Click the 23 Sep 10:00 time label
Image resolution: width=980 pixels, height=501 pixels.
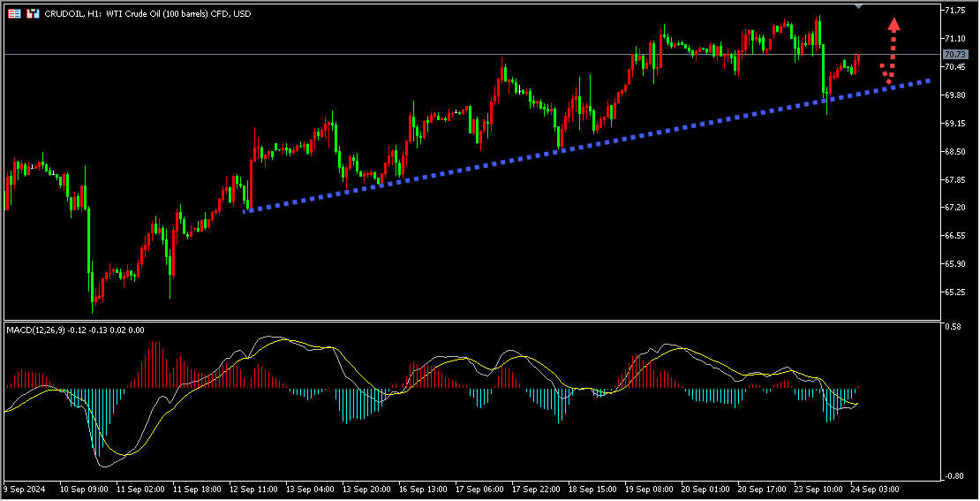[818, 490]
